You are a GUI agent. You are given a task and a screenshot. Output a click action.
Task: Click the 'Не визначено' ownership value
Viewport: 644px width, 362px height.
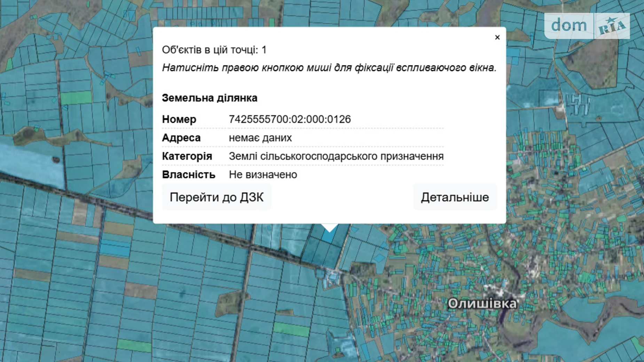[x=263, y=175]
